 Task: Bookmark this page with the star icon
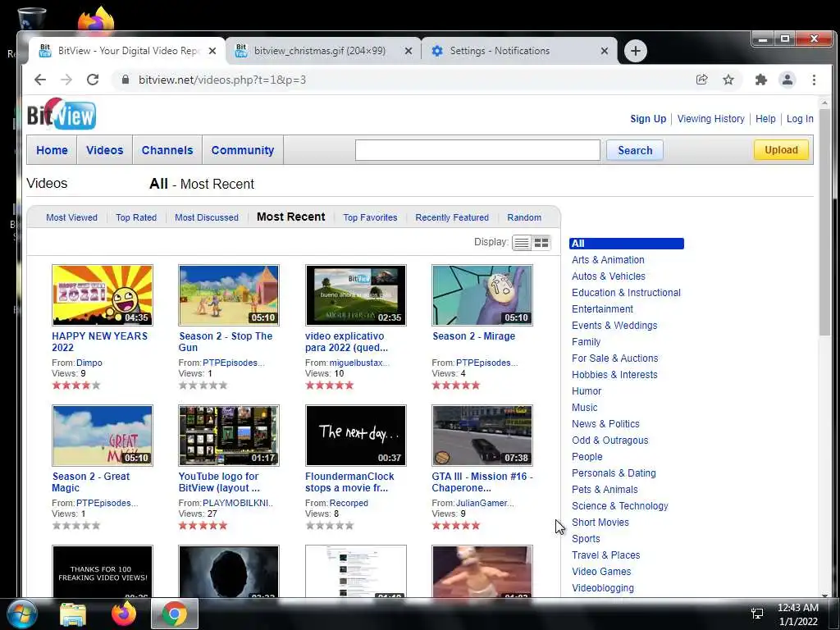pyautogui.click(x=728, y=80)
